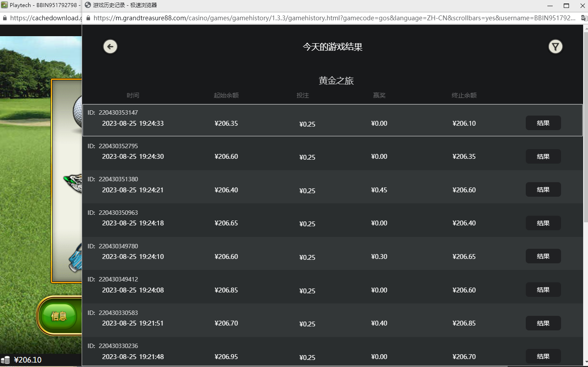Viewport: 588px width, 367px height.
Task: Click timestamp 2023-08-25 19:24:10
Action: coord(133,257)
